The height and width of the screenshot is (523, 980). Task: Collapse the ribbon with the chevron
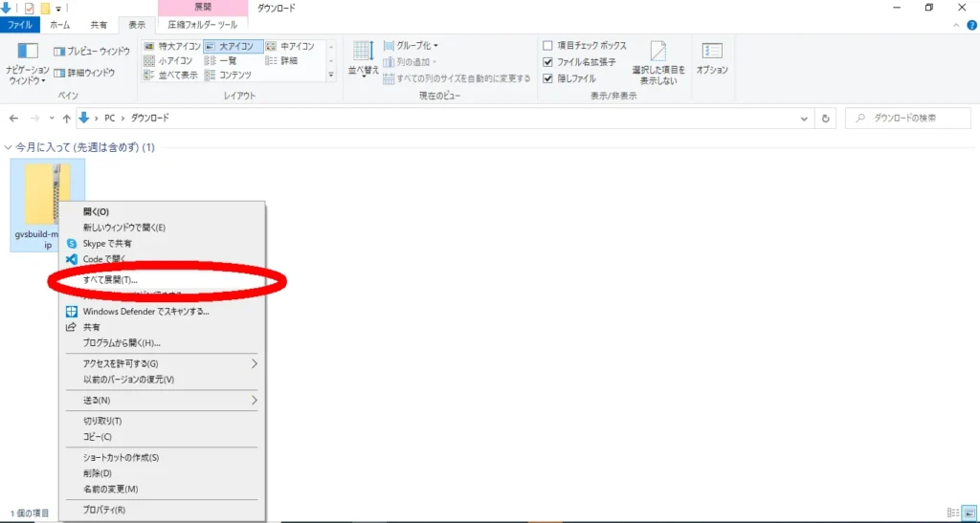point(957,25)
